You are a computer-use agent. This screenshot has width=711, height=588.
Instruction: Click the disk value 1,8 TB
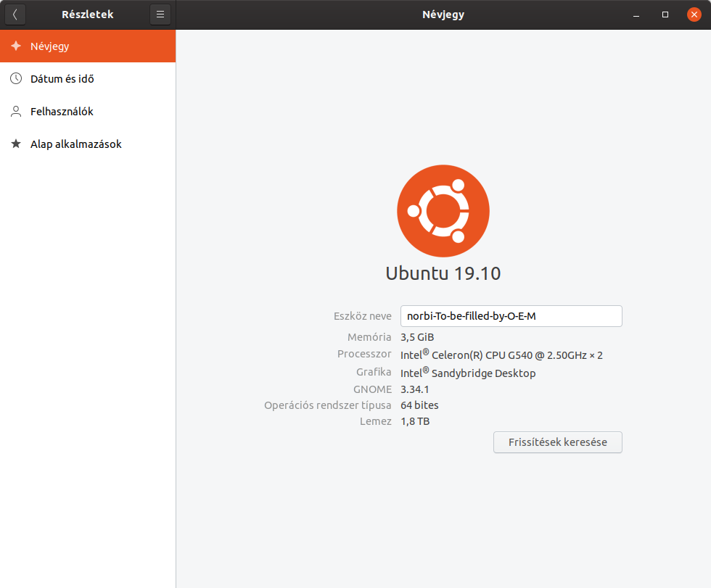[415, 421]
